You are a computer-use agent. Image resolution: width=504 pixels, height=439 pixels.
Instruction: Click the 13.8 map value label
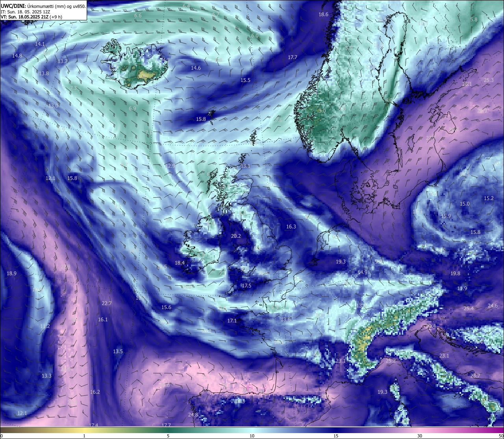coord(44,73)
